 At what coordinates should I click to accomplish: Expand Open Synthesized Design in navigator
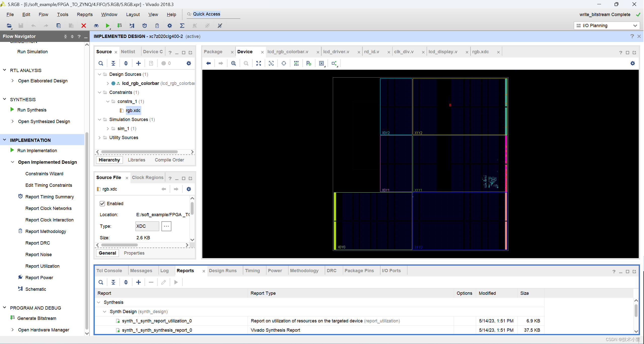12,121
